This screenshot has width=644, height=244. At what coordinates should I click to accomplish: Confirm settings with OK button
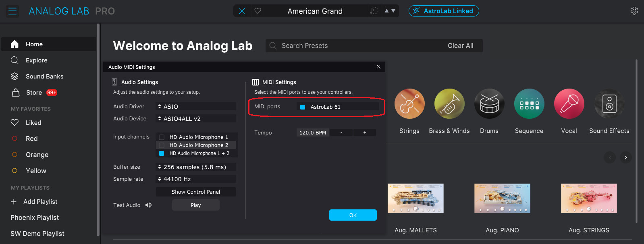[x=353, y=215]
